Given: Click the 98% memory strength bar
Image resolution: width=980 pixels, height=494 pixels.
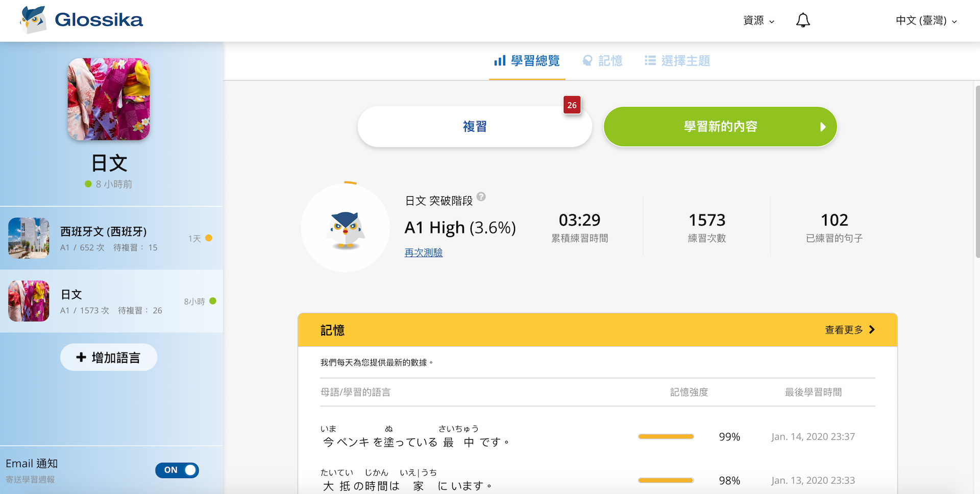Looking at the screenshot, I should (x=666, y=481).
